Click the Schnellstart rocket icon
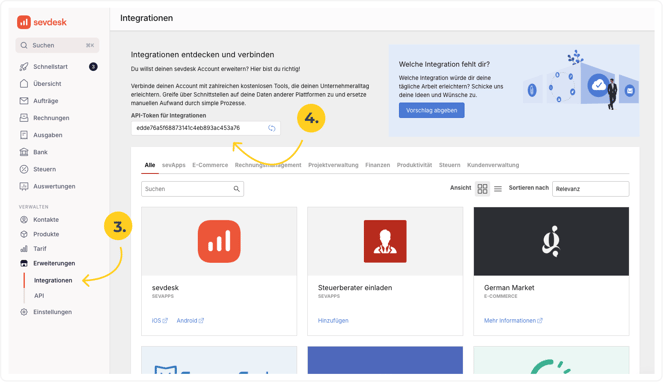Image resolution: width=670 pixels, height=388 pixels. 24,67
